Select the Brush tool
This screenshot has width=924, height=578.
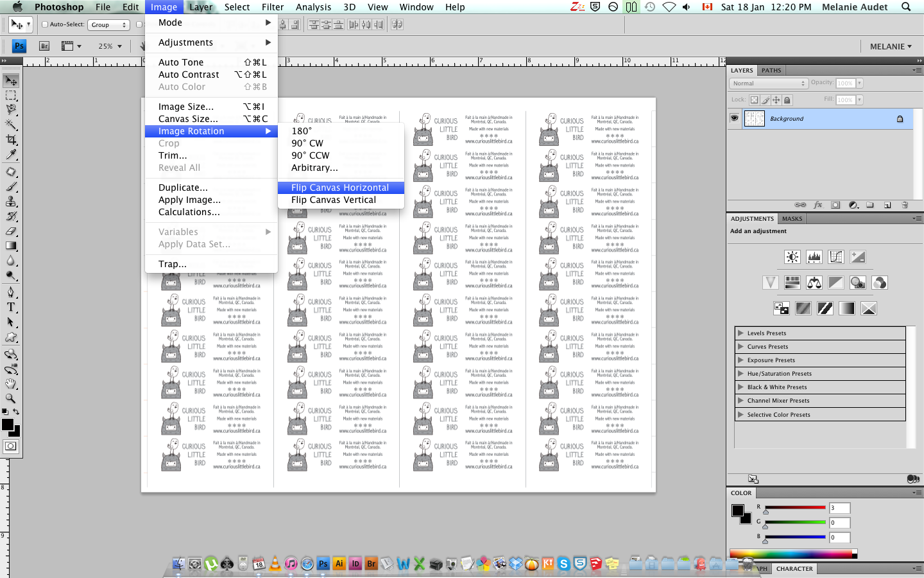pos(11,186)
